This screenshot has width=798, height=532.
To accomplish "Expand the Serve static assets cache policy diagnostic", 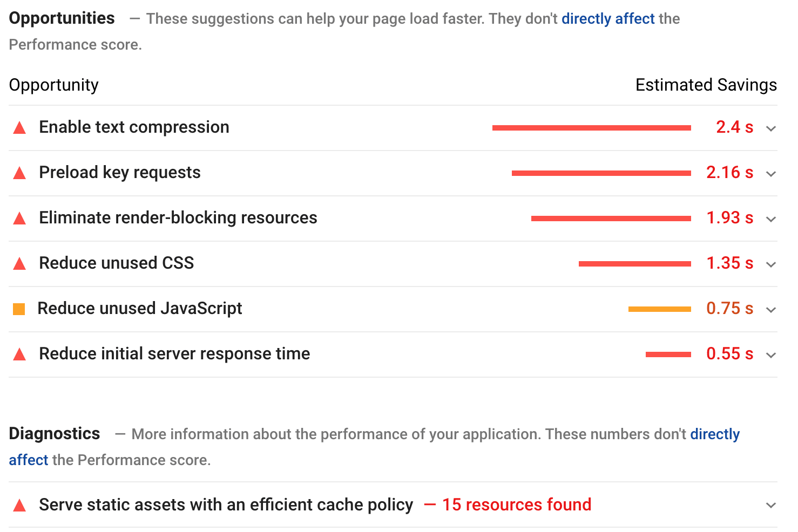I will click(771, 505).
